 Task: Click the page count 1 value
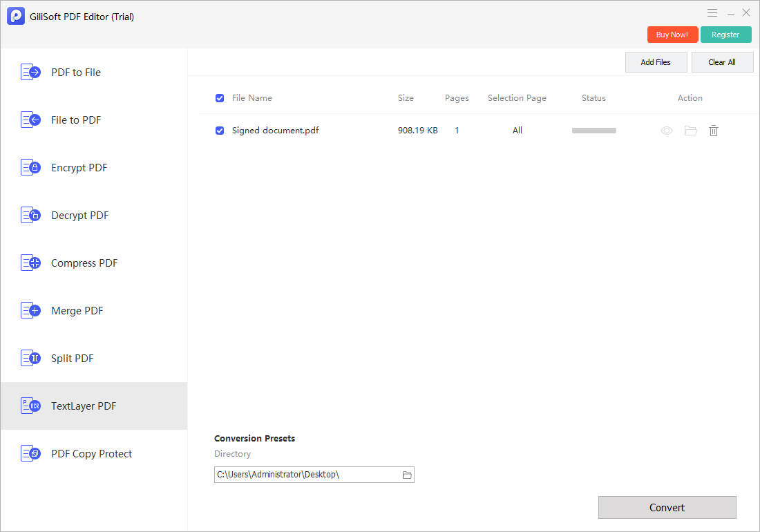coord(457,131)
